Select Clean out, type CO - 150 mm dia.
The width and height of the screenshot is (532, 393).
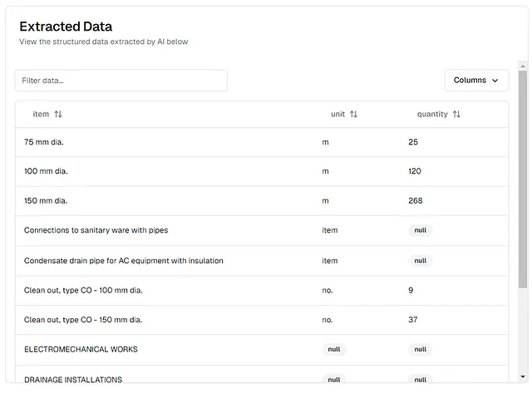83,320
